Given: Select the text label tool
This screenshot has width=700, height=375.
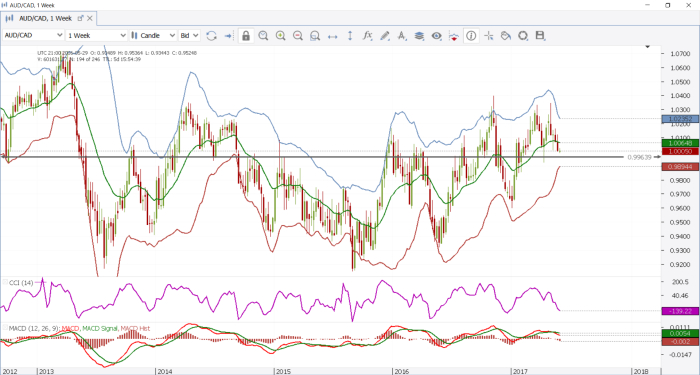Looking at the screenshot, I should (x=402, y=36).
